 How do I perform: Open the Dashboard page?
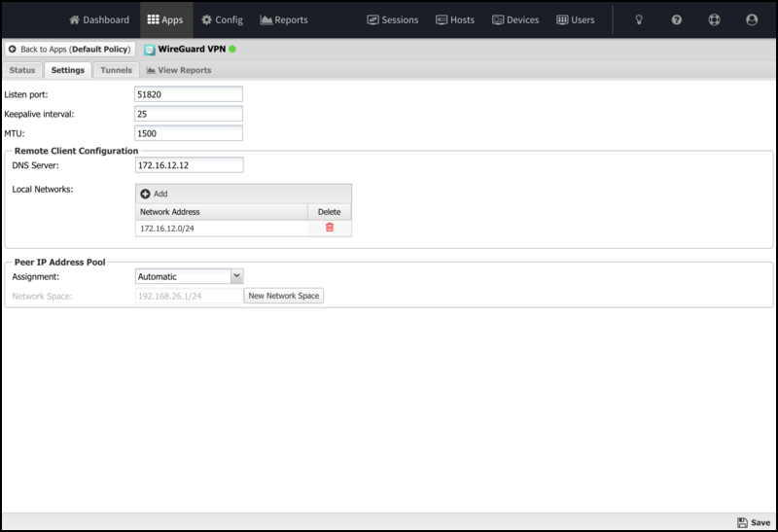(99, 19)
